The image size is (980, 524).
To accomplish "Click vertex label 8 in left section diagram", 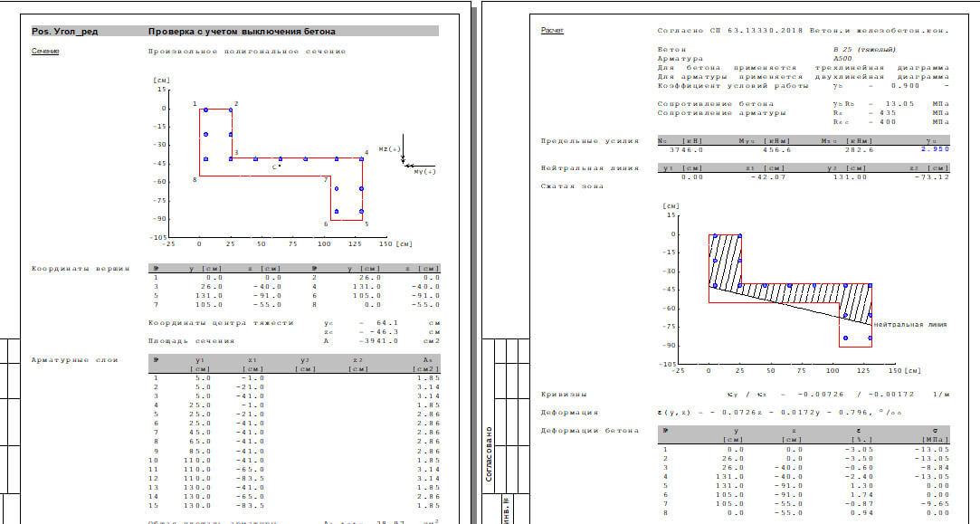I will click(195, 179).
